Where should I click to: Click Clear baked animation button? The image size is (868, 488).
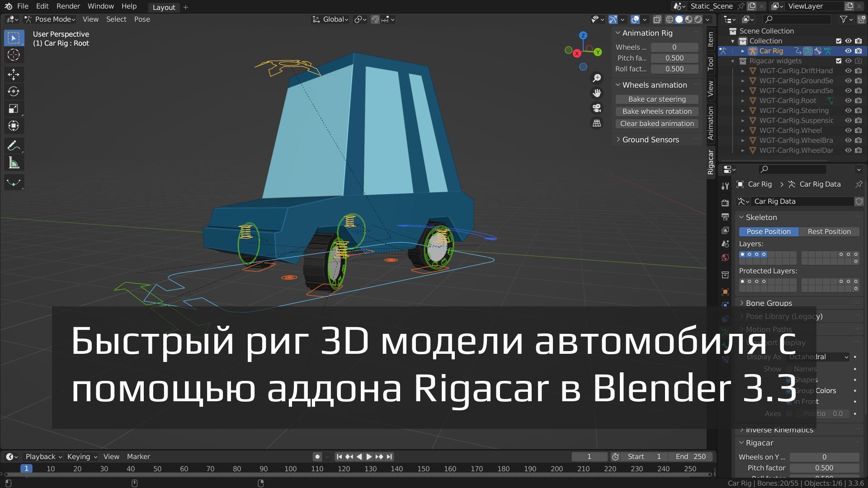[657, 123]
